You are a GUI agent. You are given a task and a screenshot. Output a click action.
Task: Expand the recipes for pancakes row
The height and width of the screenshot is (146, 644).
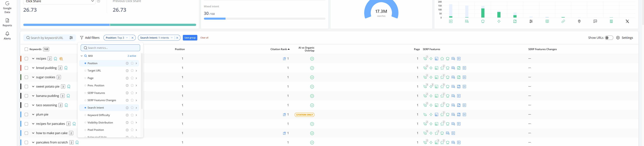coord(33,124)
